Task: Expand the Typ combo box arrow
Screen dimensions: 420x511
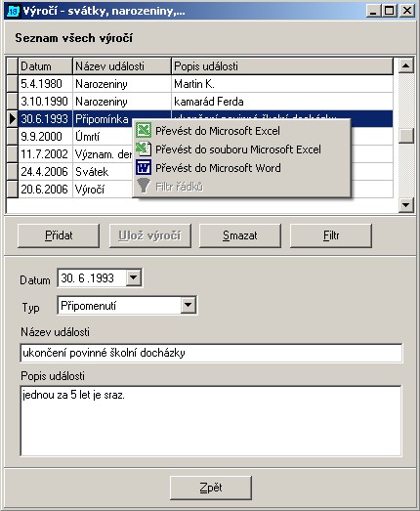Action: (188, 306)
